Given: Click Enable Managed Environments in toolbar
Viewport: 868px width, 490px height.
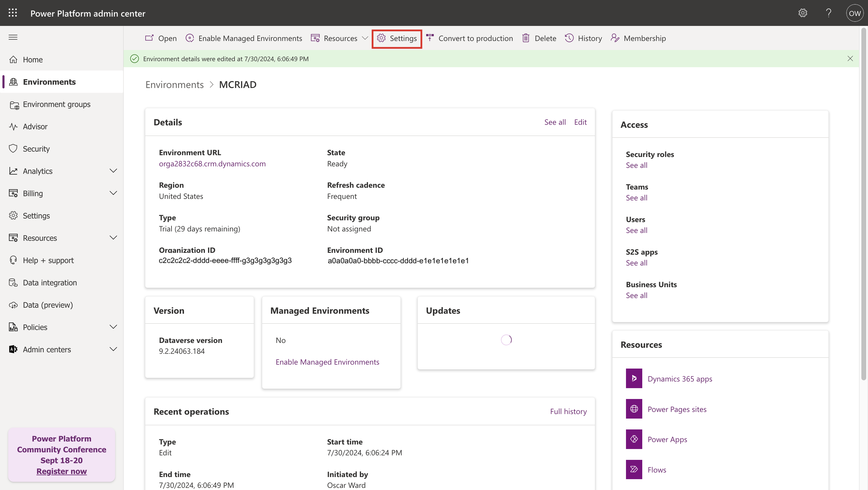Looking at the screenshot, I should point(244,38).
